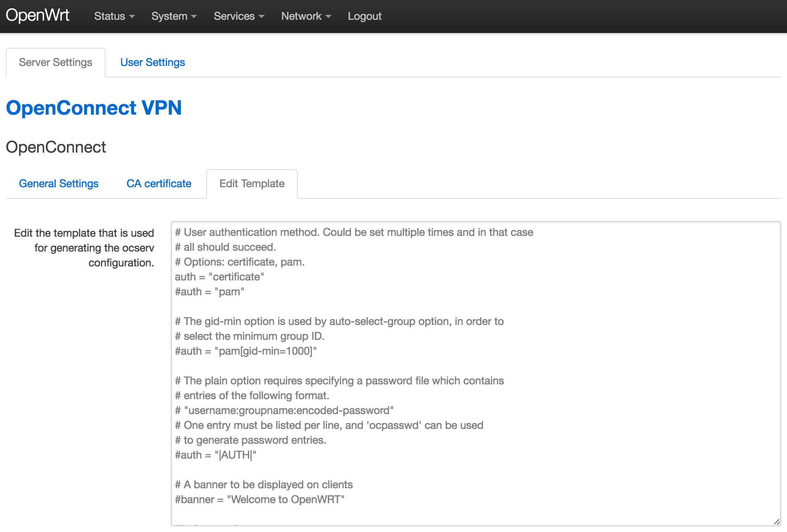
Task: Click the OpenConnect VPN heading link
Action: [x=94, y=108]
